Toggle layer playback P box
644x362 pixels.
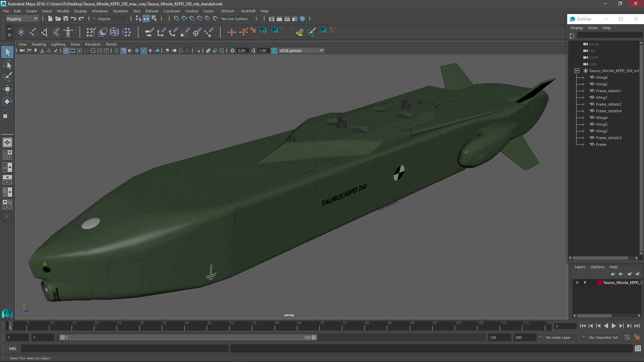tap(585, 283)
